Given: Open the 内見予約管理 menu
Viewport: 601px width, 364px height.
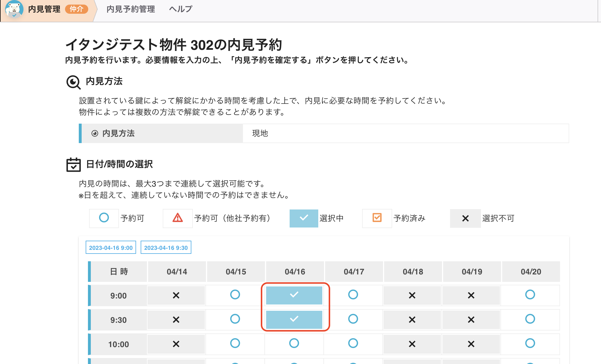Looking at the screenshot, I should coord(131,9).
